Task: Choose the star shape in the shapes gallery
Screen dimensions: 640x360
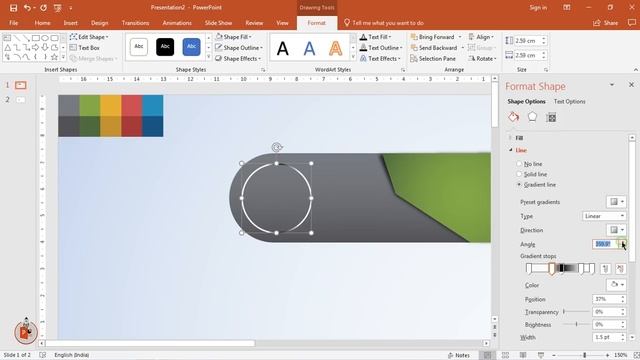Action: click(55, 57)
